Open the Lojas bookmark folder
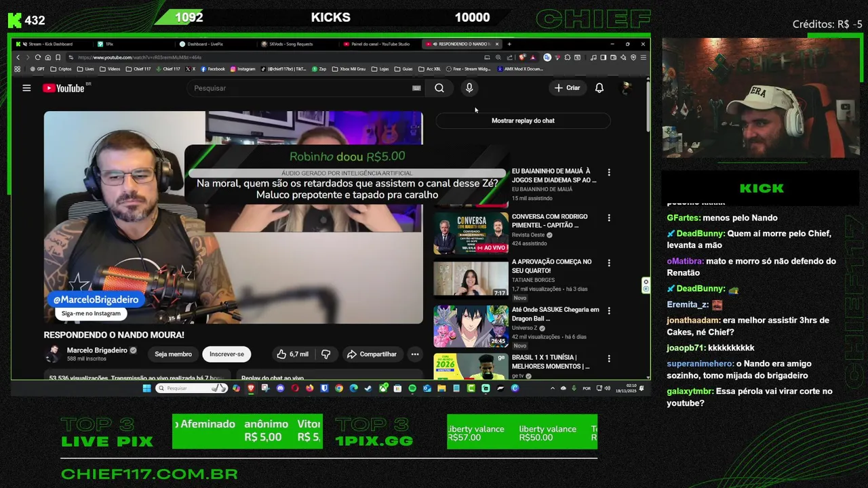 (381, 69)
